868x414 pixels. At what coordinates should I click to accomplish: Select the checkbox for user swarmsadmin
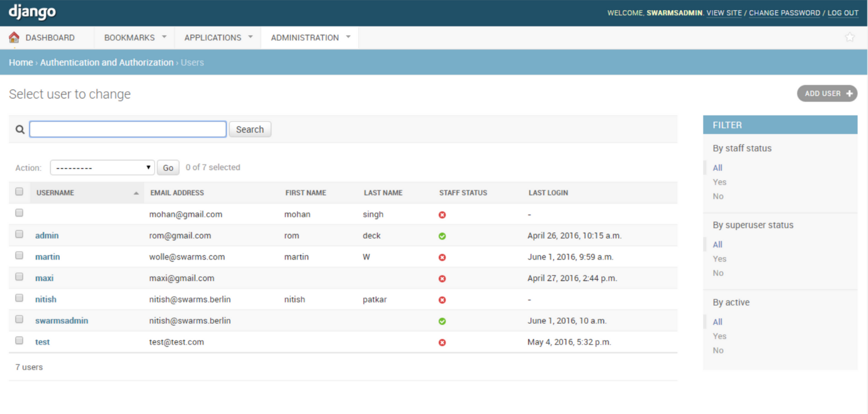[20, 319]
